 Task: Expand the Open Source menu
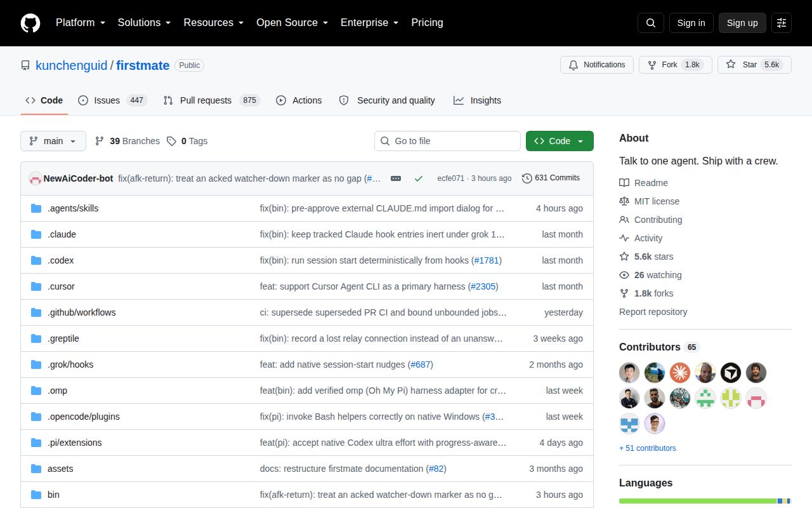[x=292, y=23]
